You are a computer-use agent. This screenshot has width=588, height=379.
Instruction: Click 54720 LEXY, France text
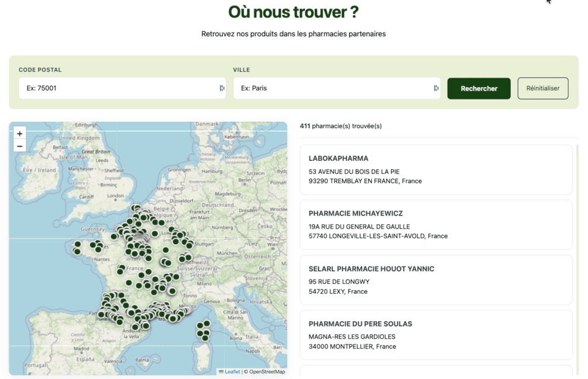pos(338,291)
